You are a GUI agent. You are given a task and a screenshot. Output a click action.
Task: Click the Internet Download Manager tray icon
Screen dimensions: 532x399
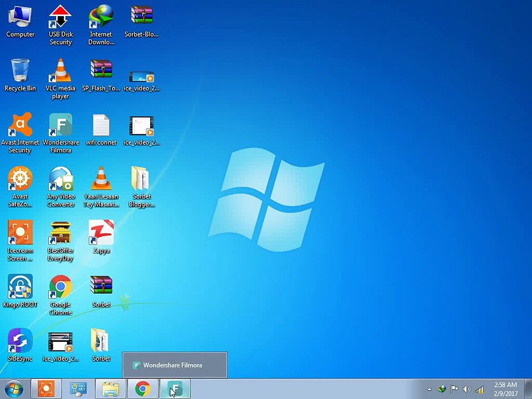click(442, 389)
